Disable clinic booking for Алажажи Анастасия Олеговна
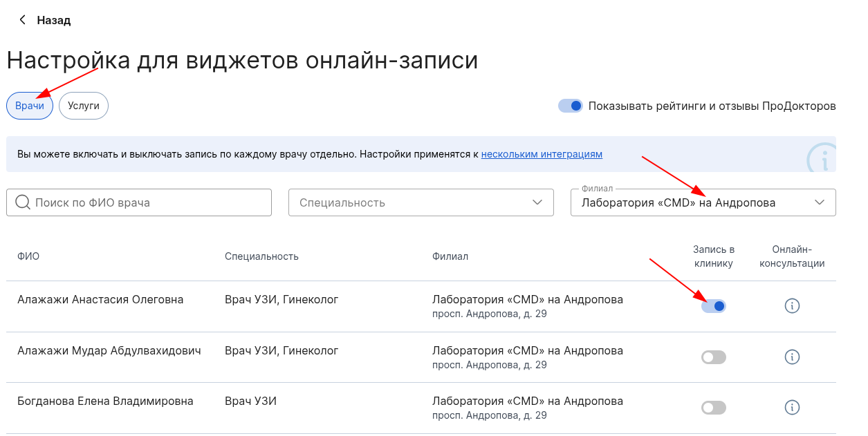 [713, 306]
